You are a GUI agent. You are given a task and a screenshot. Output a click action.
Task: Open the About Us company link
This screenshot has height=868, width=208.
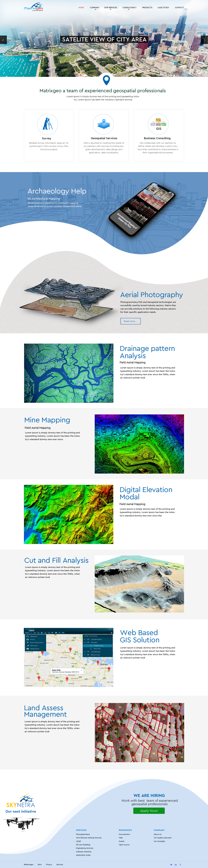tap(157, 834)
